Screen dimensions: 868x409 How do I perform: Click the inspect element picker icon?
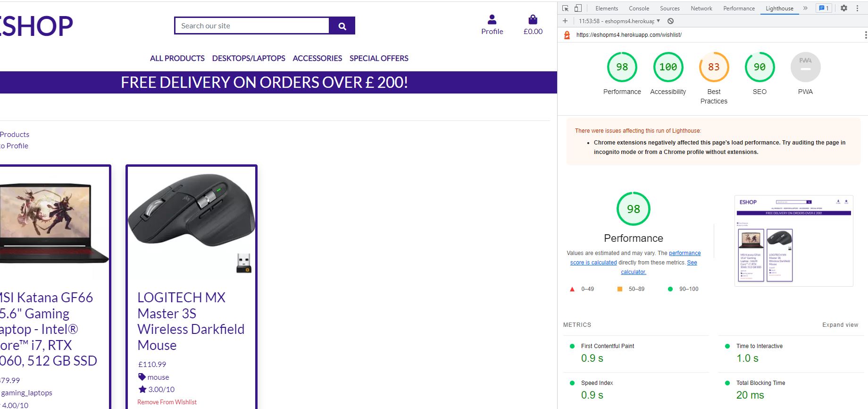click(x=565, y=8)
